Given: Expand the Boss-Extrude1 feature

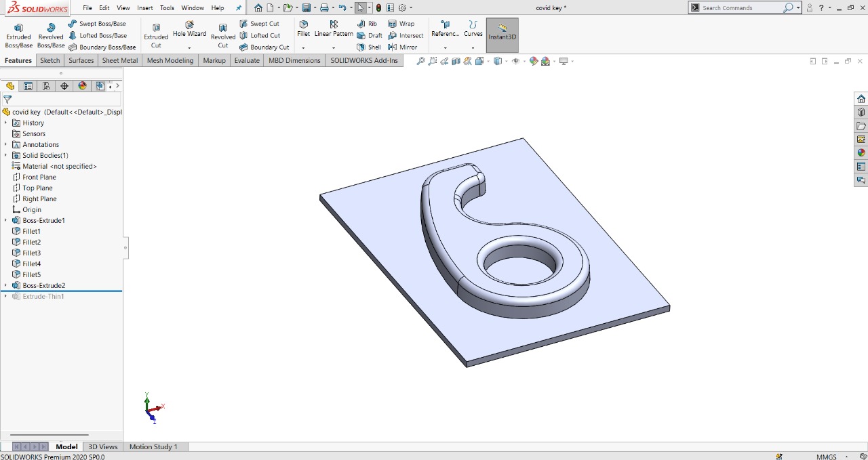Looking at the screenshot, I should click(6, 220).
